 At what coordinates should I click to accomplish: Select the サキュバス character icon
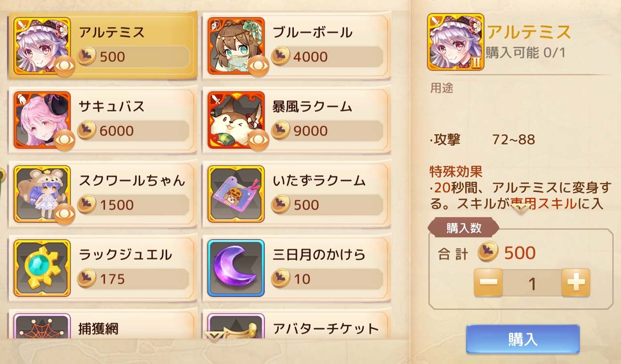tap(42, 120)
